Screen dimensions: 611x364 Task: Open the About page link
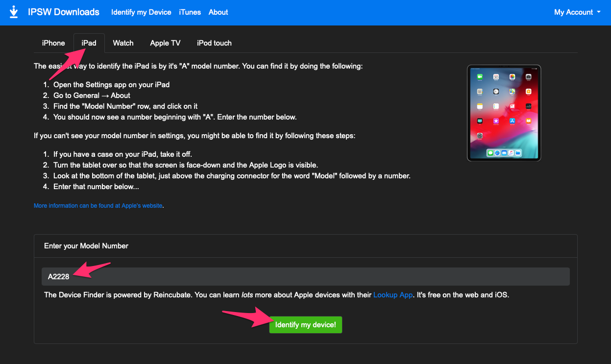pyautogui.click(x=219, y=12)
